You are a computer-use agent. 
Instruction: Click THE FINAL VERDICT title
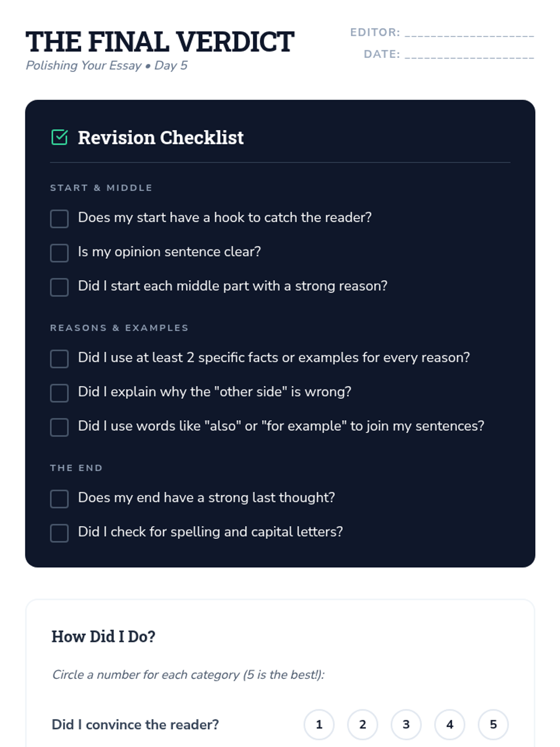point(160,42)
